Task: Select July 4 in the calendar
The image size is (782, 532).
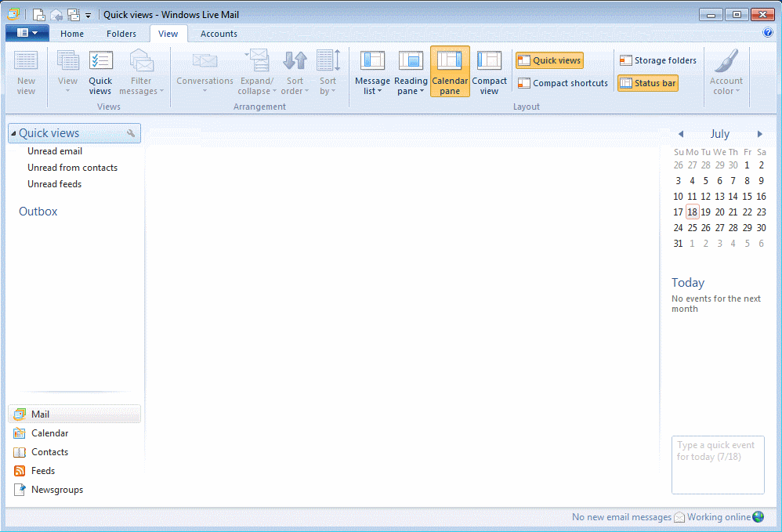Action: [x=692, y=180]
